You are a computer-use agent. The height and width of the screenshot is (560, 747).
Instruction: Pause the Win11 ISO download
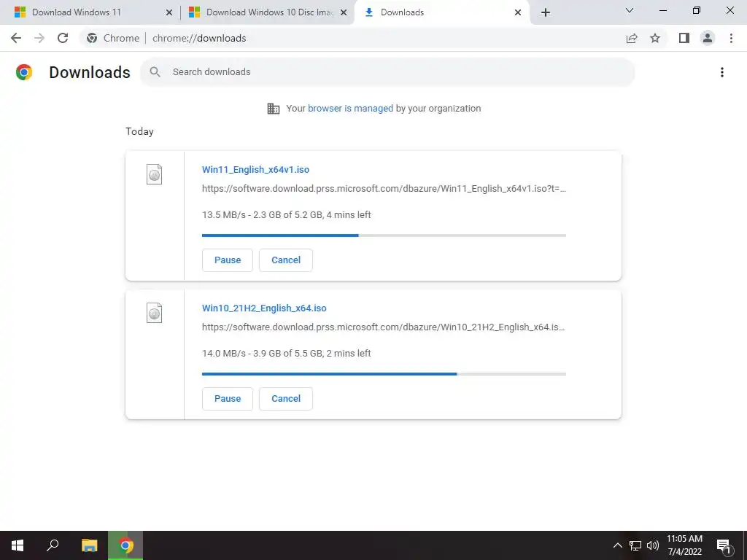pos(228,260)
